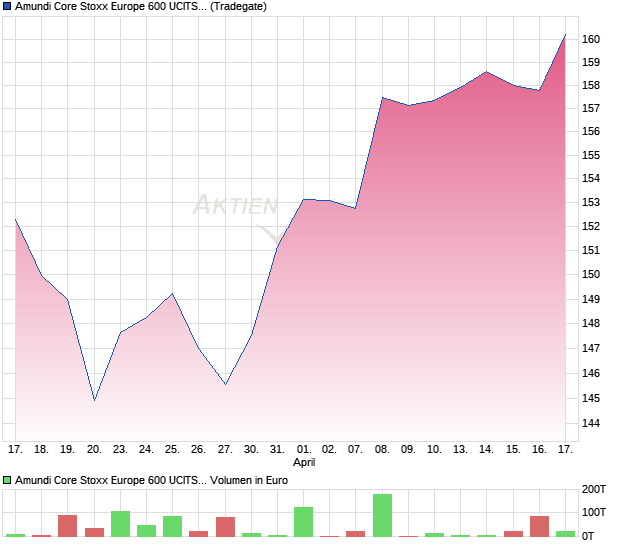Click the price axis label '146'
This screenshot has width=620, height=546.
pos(591,373)
